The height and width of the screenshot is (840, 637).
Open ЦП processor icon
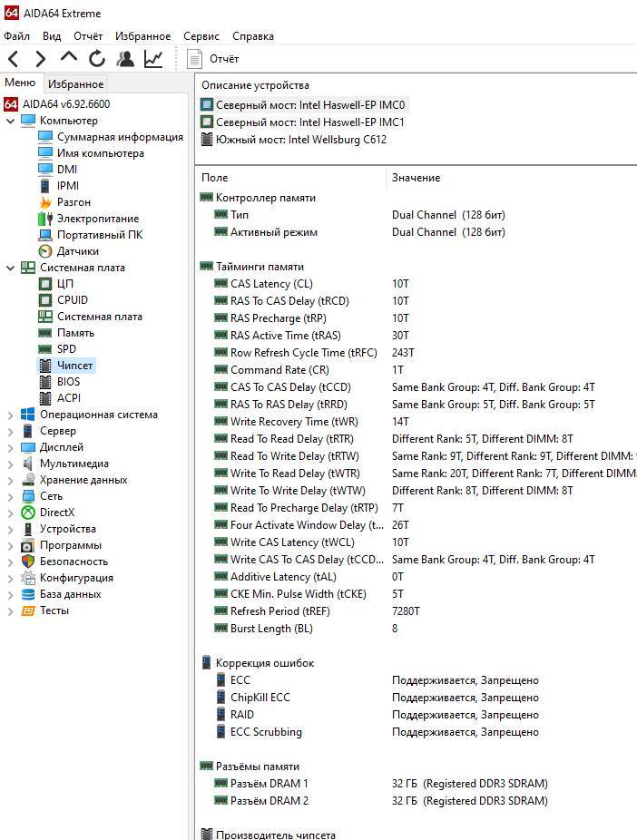[x=45, y=284]
